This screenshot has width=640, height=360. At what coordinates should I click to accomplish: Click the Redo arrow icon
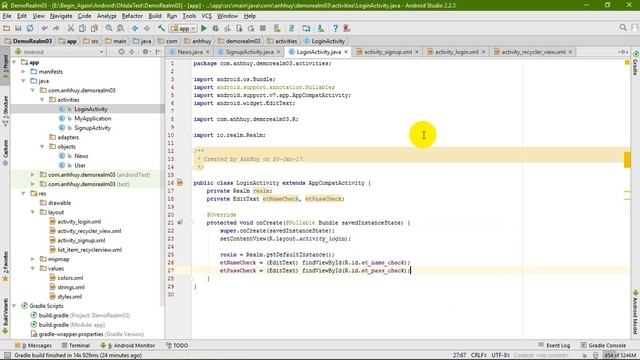[x=56, y=28]
